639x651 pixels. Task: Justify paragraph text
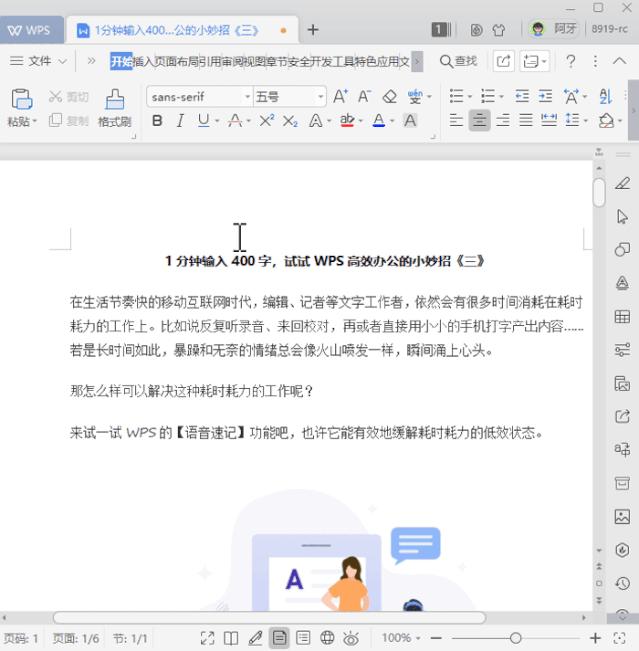(526, 121)
